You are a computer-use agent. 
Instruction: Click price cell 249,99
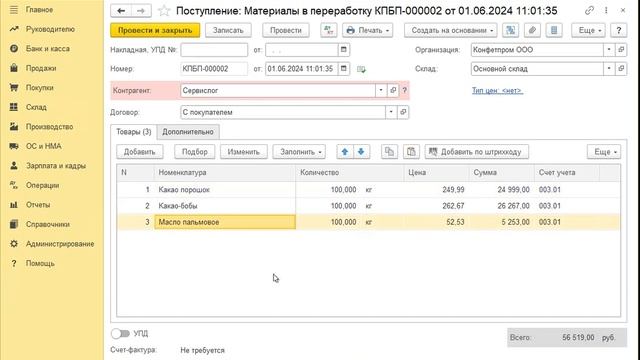point(437,190)
